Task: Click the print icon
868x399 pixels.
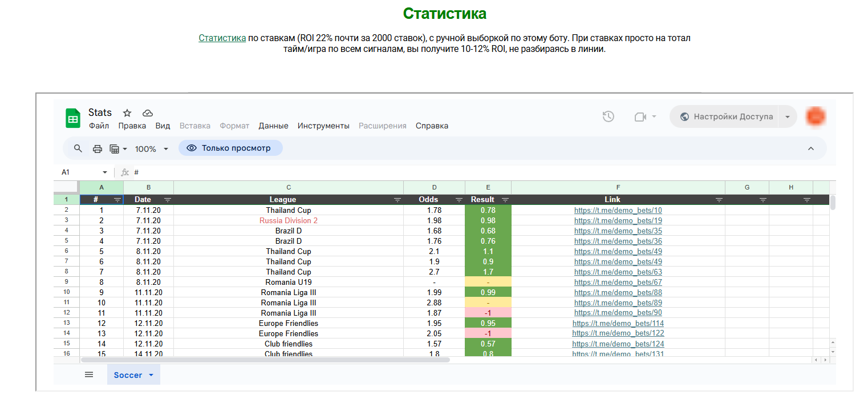Action: point(98,148)
